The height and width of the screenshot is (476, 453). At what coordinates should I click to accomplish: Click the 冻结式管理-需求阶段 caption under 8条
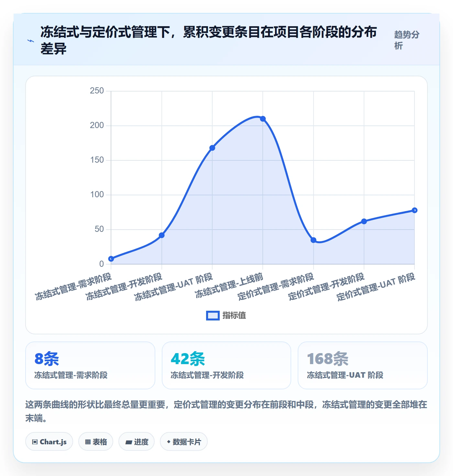tap(71, 375)
